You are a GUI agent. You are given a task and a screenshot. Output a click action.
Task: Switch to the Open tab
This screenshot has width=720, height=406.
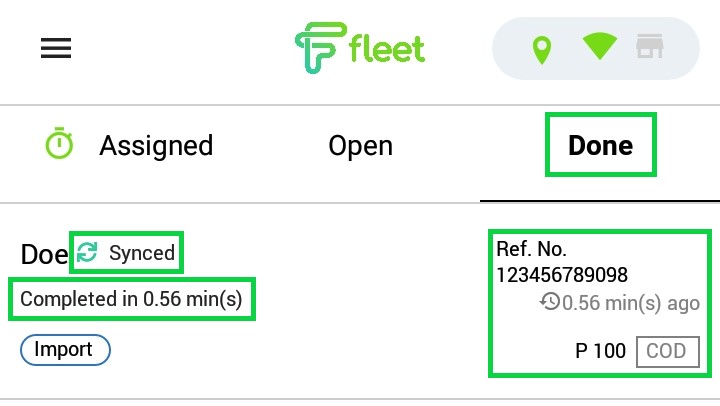pyautogui.click(x=360, y=147)
